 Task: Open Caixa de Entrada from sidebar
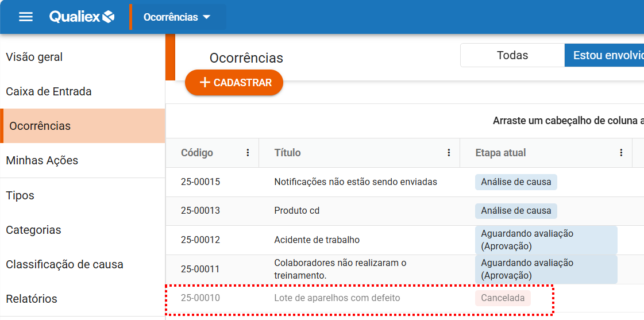click(x=49, y=91)
